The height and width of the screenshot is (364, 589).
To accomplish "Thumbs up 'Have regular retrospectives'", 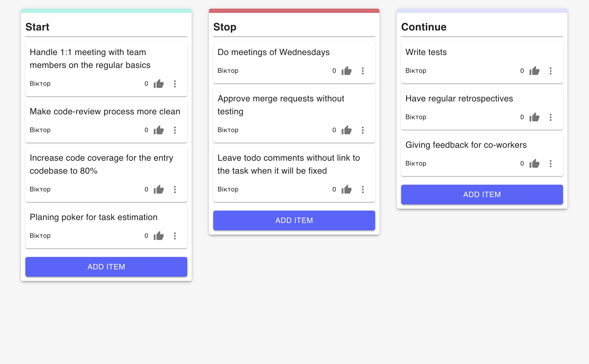I will point(534,117).
